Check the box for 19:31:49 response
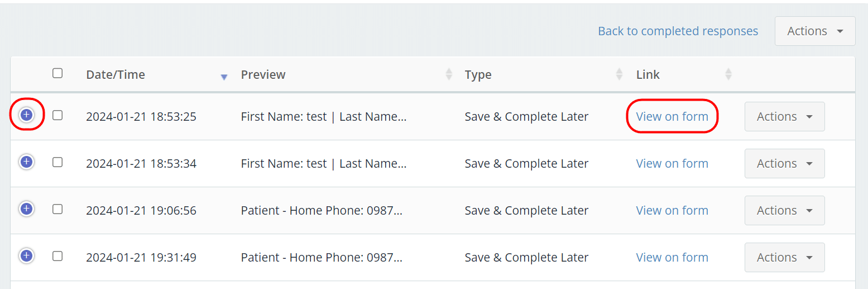The image size is (868, 289). click(x=57, y=256)
